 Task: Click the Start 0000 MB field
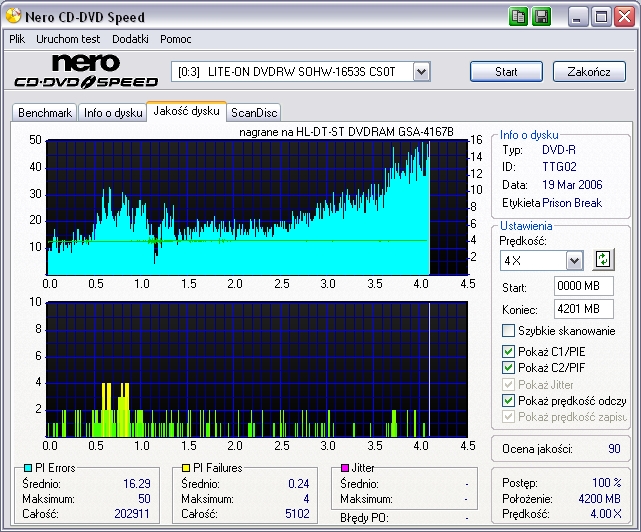584,285
